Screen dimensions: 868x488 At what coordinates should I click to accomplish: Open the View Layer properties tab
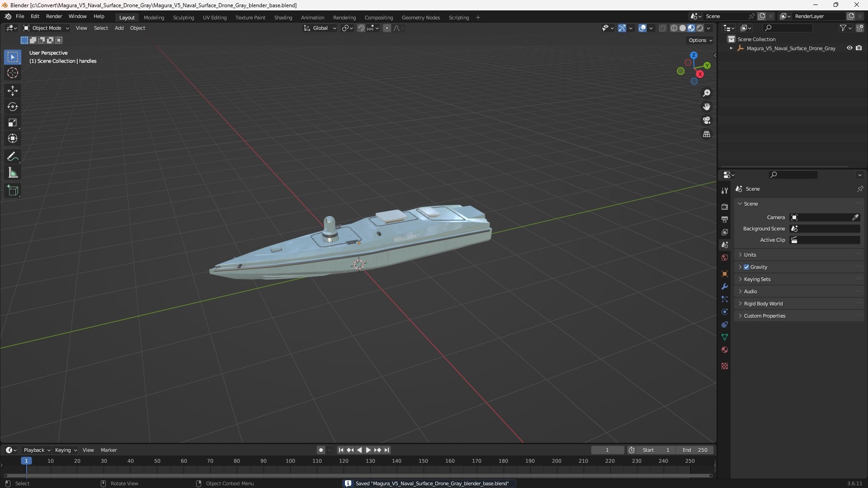click(x=725, y=232)
